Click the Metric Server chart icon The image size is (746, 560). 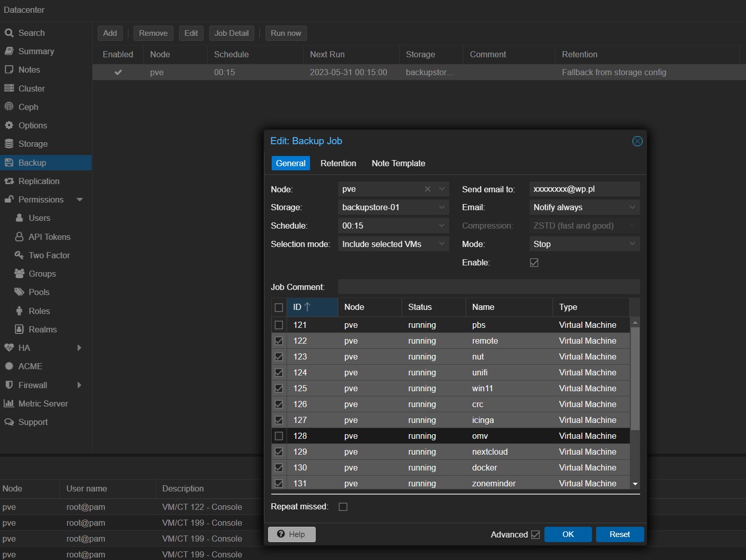click(x=9, y=404)
